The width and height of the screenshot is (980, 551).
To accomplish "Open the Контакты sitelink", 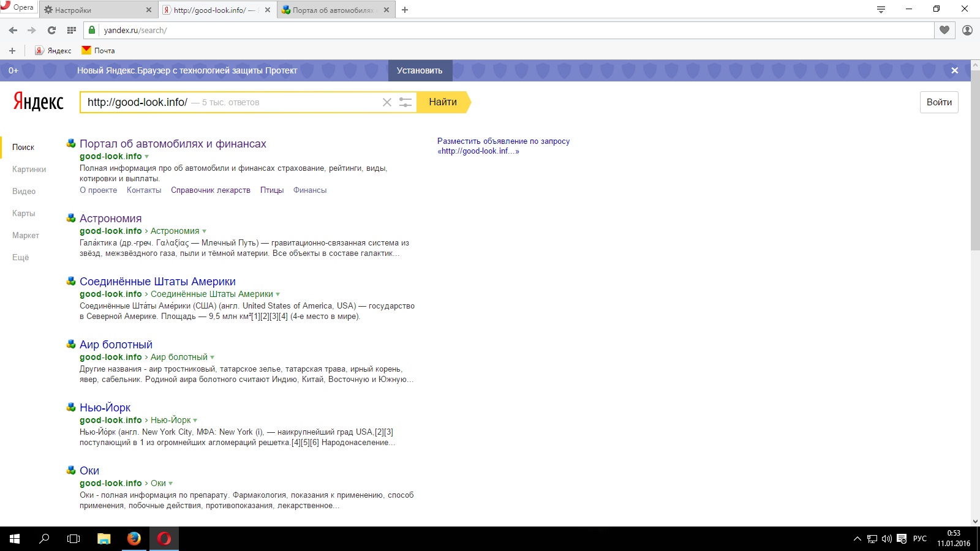I will [144, 190].
